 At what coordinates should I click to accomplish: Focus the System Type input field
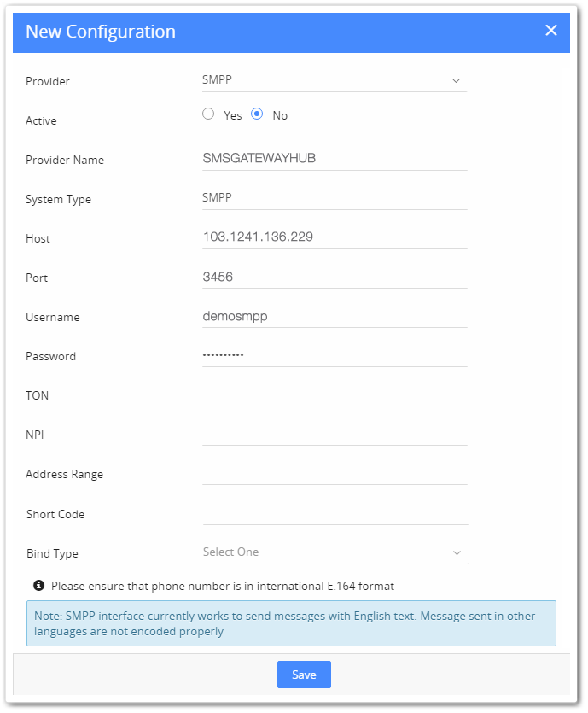[335, 197]
